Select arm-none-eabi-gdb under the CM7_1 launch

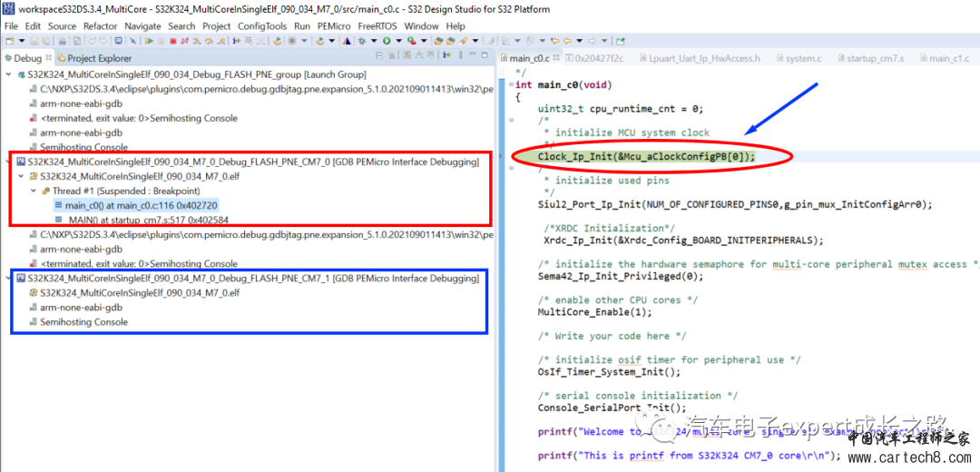tap(75, 308)
